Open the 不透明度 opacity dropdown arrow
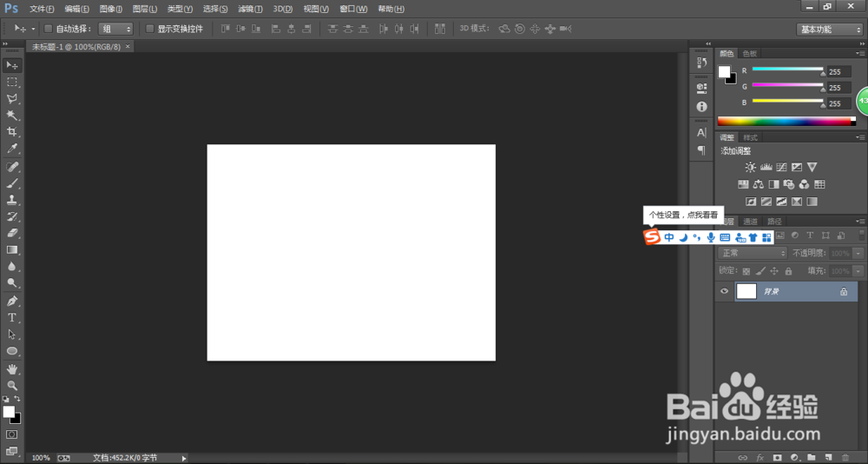868x464 pixels. pos(858,254)
